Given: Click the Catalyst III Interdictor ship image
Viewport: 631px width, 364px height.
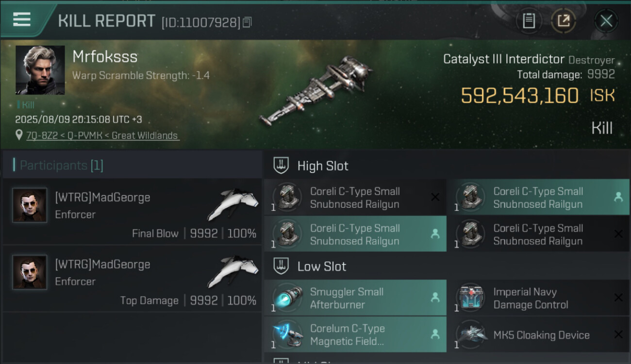Looking at the screenshot, I should point(315,91).
